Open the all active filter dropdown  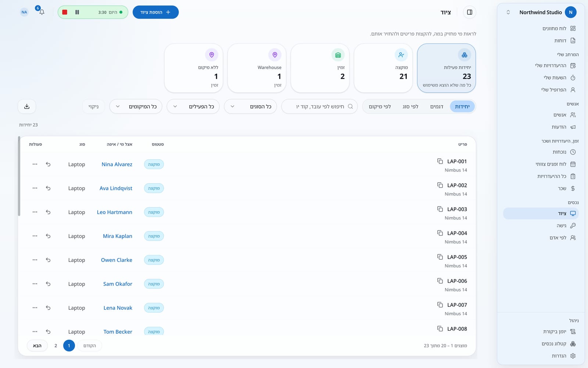pyautogui.click(x=193, y=106)
